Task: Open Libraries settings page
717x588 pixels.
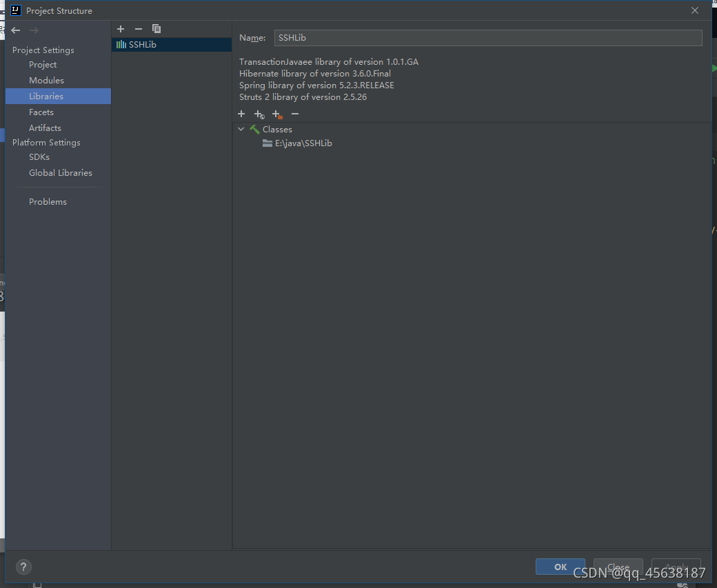Action: tap(58, 96)
